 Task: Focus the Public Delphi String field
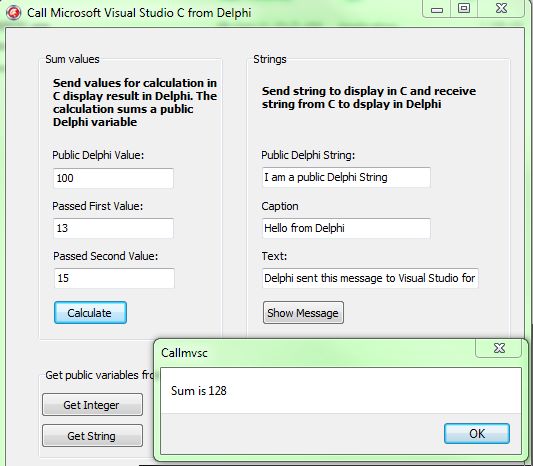coord(346,177)
